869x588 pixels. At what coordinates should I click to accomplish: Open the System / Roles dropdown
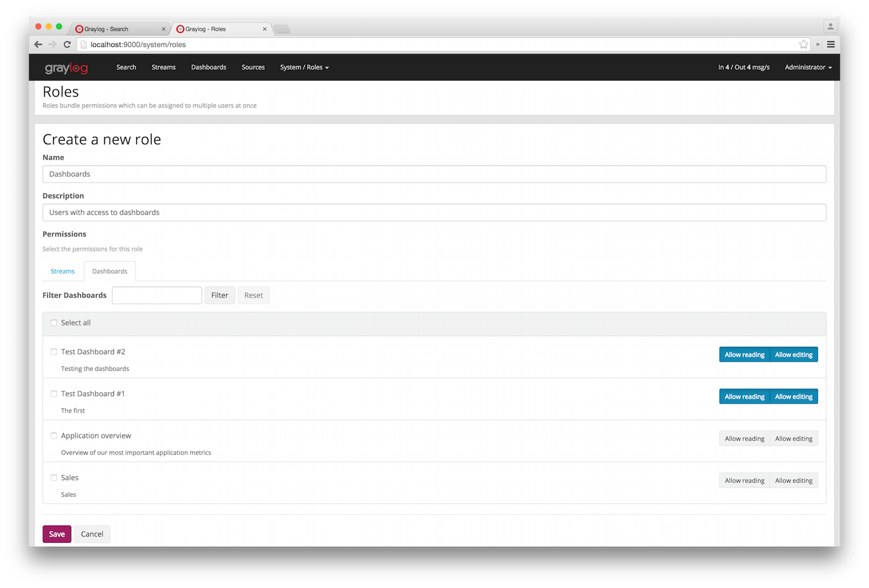[304, 67]
